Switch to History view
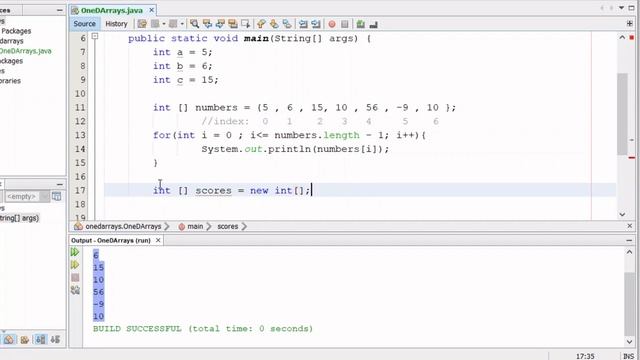The image size is (640, 360). coord(116,24)
